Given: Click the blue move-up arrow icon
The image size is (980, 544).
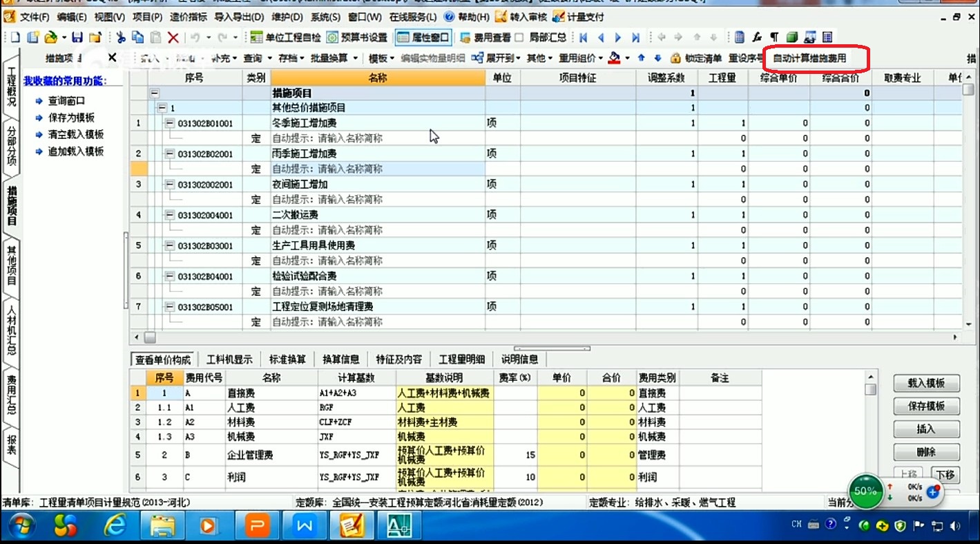Looking at the screenshot, I should pyautogui.click(x=642, y=58).
